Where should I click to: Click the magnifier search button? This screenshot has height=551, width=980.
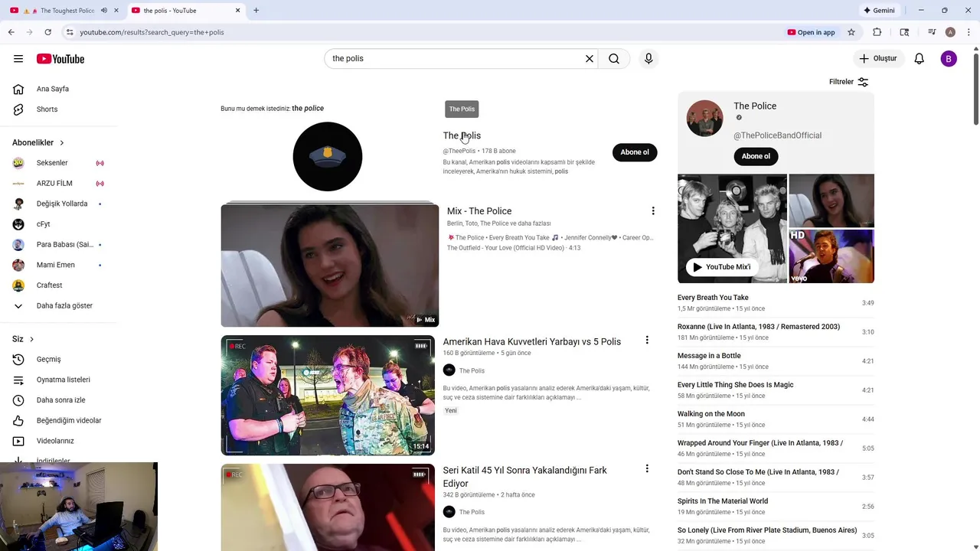coord(614,59)
